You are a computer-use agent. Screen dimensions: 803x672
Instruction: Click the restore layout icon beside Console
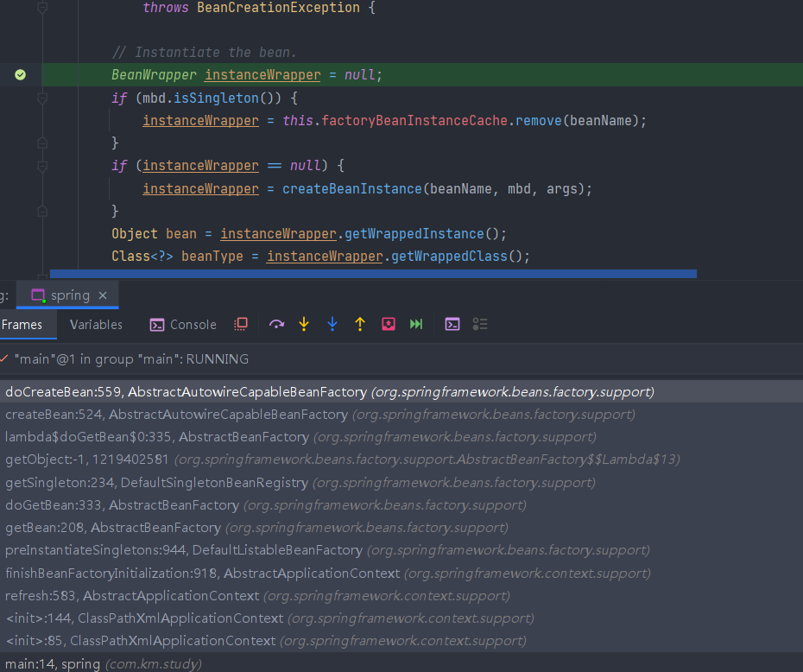pyautogui.click(x=241, y=324)
